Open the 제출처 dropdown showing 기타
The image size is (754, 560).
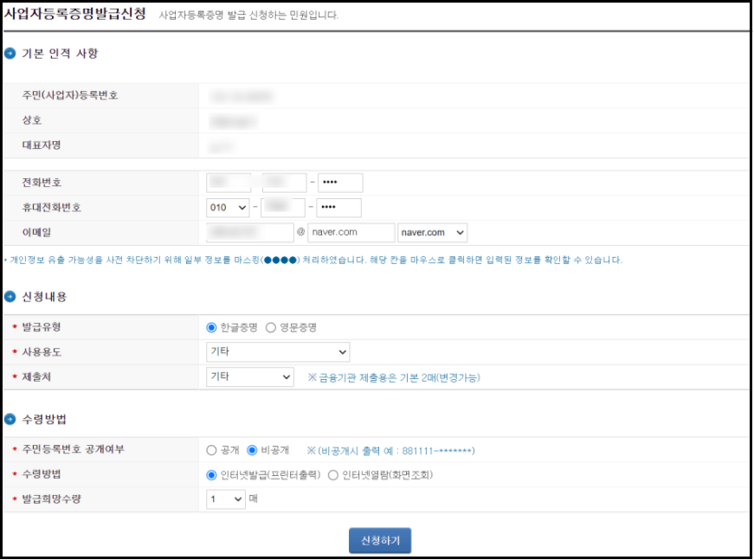pos(249,377)
